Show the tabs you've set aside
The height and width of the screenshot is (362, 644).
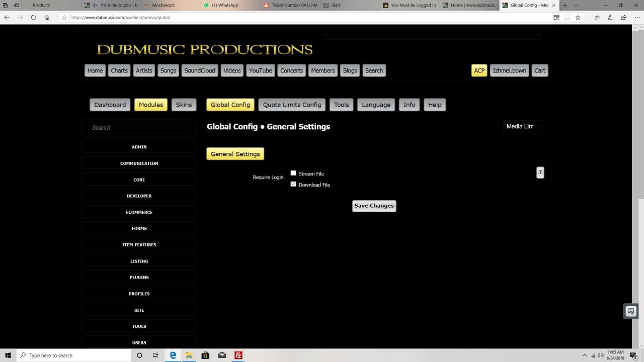click(x=7, y=5)
